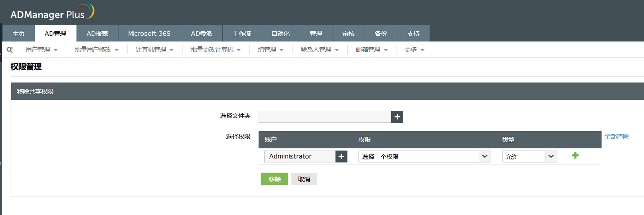
Task: Open the 工作流 tab
Action: tap(242, 33)
